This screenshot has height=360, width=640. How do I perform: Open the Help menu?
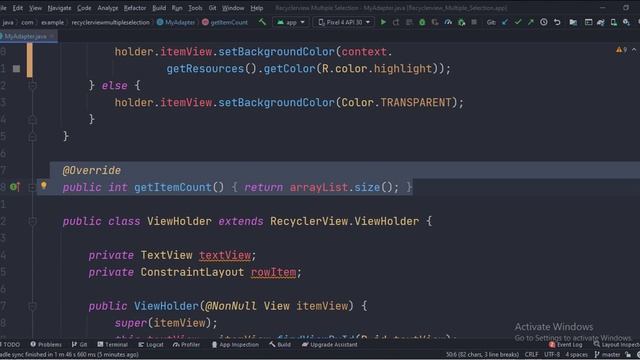tap(256, 8)
